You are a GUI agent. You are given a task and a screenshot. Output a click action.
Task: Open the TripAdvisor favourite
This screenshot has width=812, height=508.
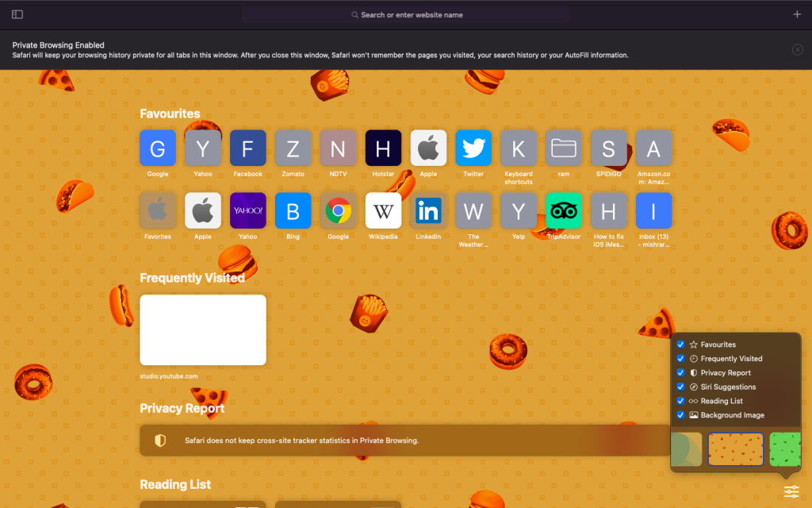coord(564,210)
